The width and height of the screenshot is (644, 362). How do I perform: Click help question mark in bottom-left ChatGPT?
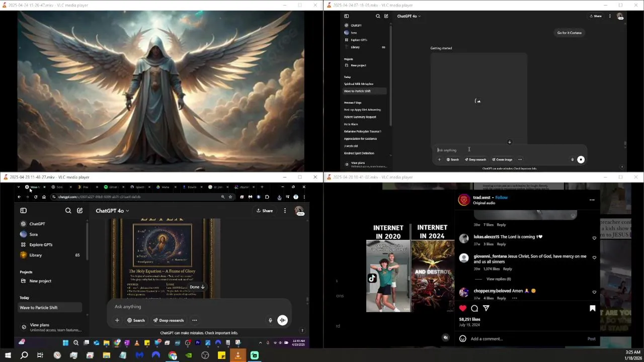pos(302,331)
